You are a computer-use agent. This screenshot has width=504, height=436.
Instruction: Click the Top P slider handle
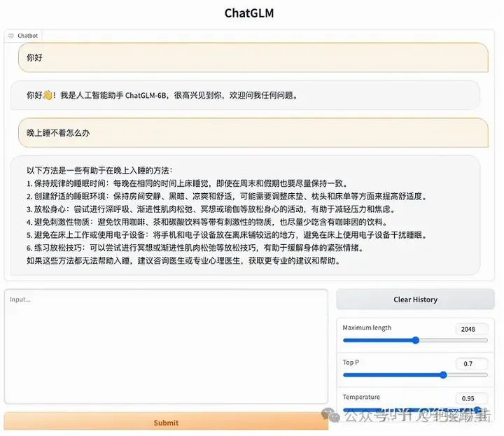[443, 375]
